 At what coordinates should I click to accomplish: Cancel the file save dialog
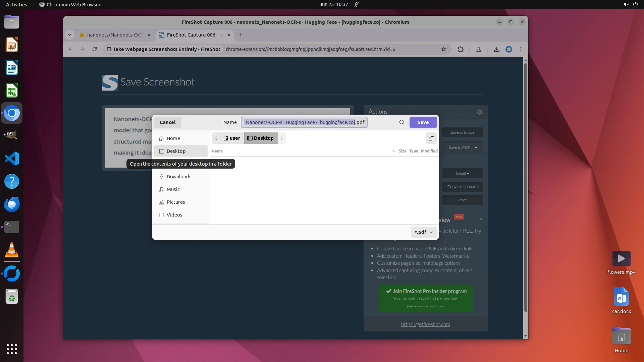tap(167, 122)
